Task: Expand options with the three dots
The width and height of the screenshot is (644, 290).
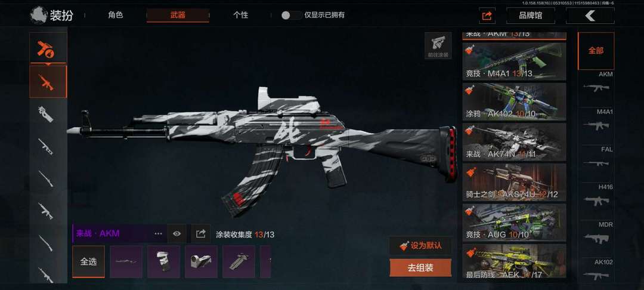Action: [158, 234]
